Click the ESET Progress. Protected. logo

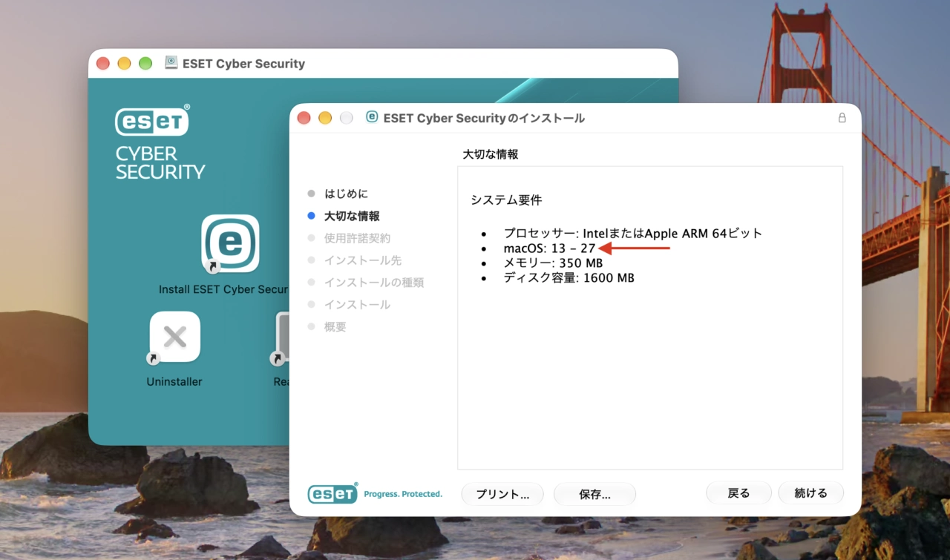tap(375, 493)
